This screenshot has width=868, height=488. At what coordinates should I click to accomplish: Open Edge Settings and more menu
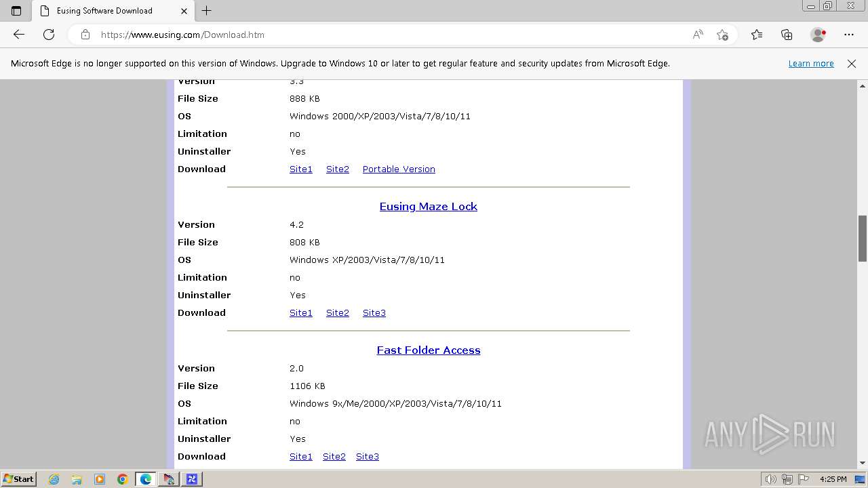[849, 35]
